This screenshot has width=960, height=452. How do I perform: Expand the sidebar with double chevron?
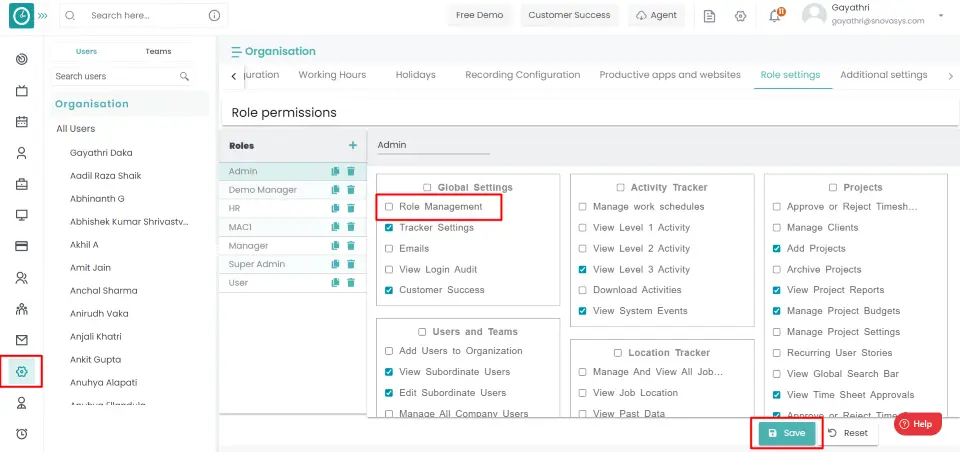(42, 15)
